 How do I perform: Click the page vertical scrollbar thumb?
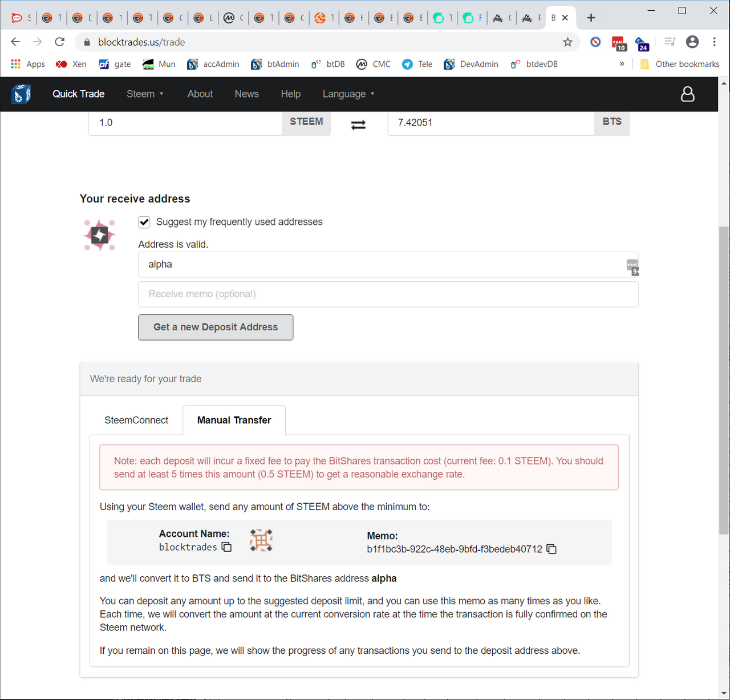[724, 380]
